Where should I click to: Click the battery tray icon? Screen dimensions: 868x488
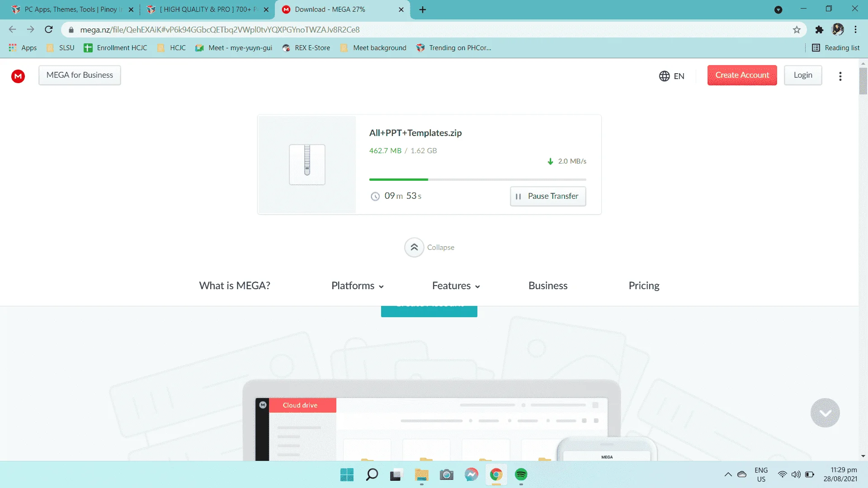tap(810, 474)
